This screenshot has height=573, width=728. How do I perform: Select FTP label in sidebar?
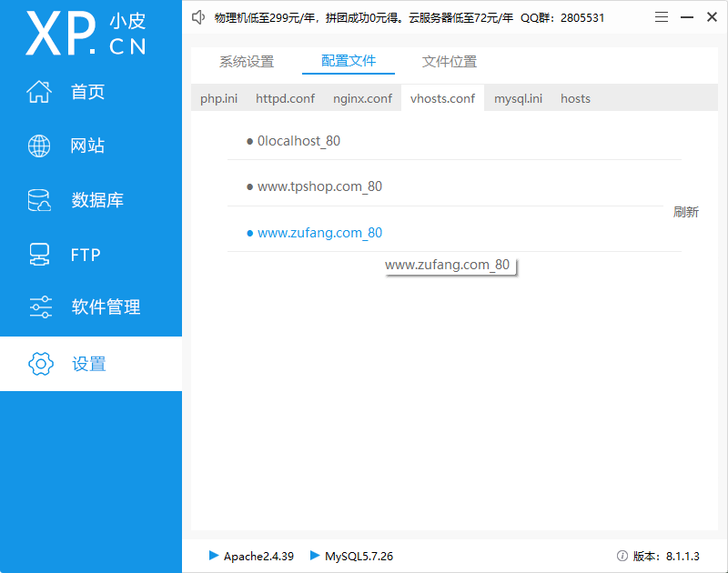tap(86, 255)
